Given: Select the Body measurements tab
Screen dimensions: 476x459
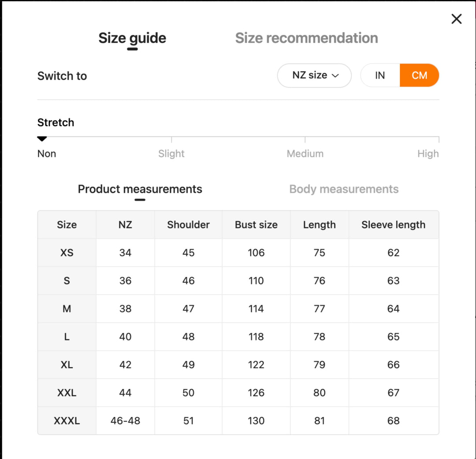Looking at the screenshot, I should click(x=344, y=189).
